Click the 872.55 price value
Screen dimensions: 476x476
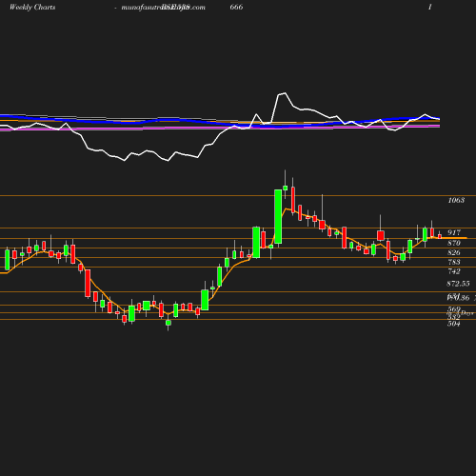458,284
